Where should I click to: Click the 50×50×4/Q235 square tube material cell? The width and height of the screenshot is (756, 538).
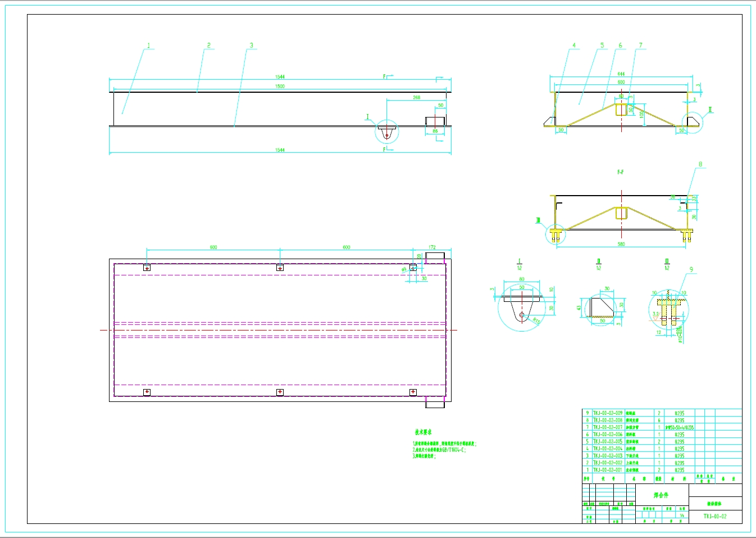point(680,427)
